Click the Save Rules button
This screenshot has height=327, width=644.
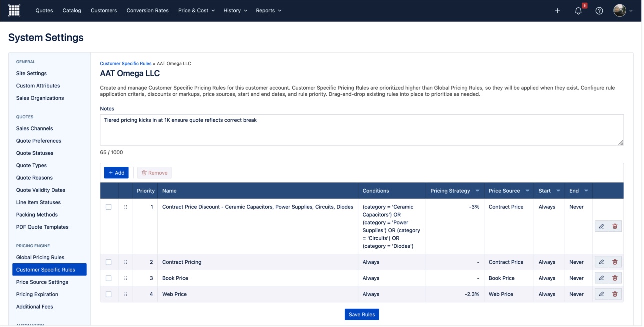362,314
